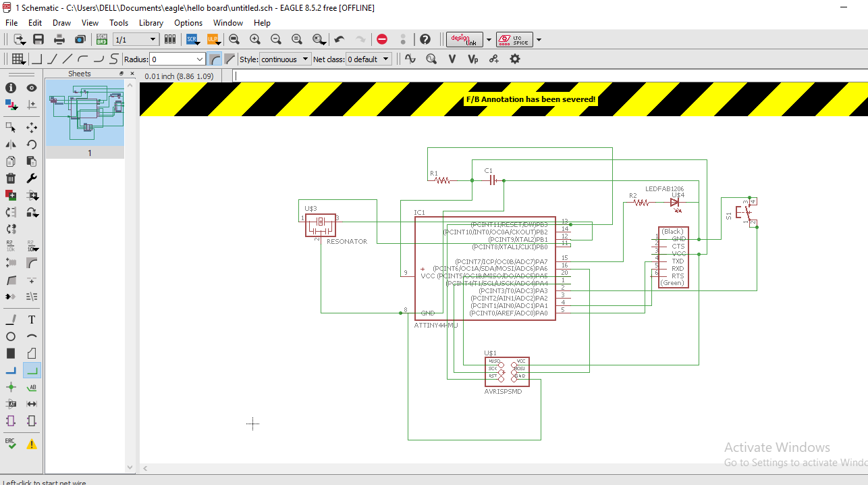Select the Rotate tool
The image size is (868, 485).
click(32, 145)
